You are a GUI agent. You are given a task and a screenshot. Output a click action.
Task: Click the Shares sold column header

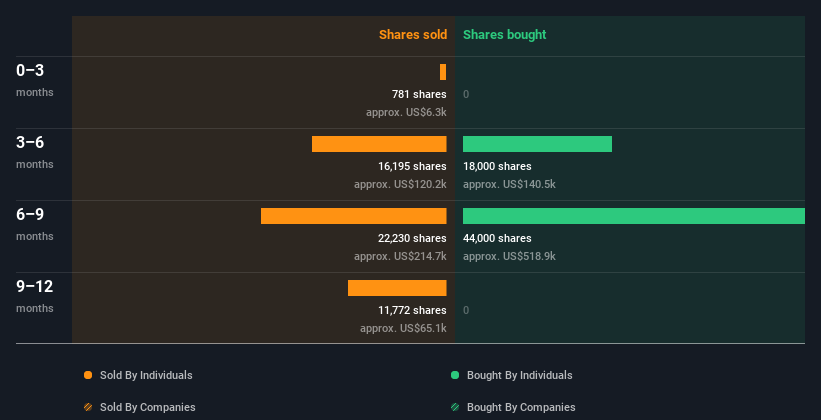point(413,35)
